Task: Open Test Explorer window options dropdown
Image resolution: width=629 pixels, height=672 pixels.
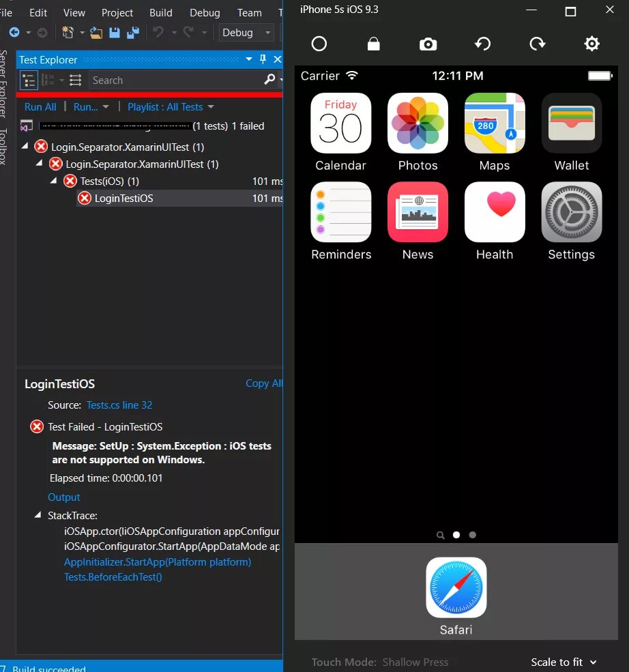Action: tap(249, 59)
